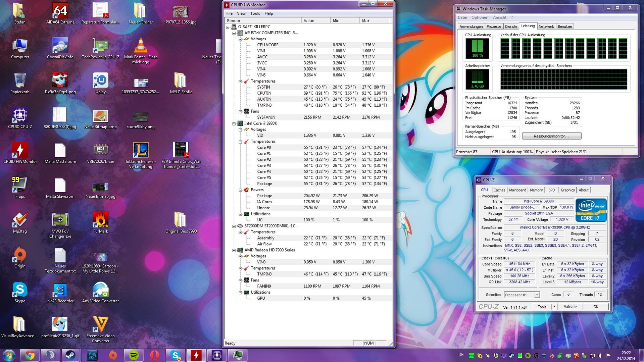Switch to the Caches tab in CPU-Z
This screenshot has height=362, width=644.
coord(499,190)
